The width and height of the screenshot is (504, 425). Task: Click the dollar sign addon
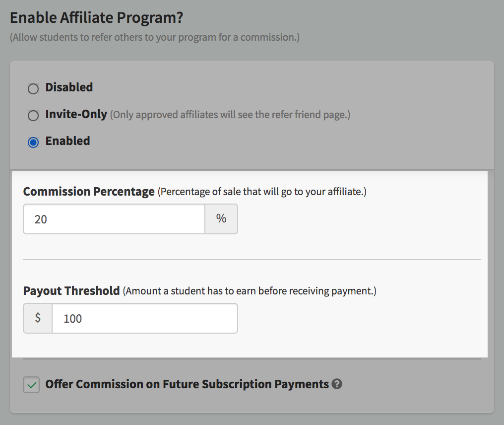[x=38, y=318]
